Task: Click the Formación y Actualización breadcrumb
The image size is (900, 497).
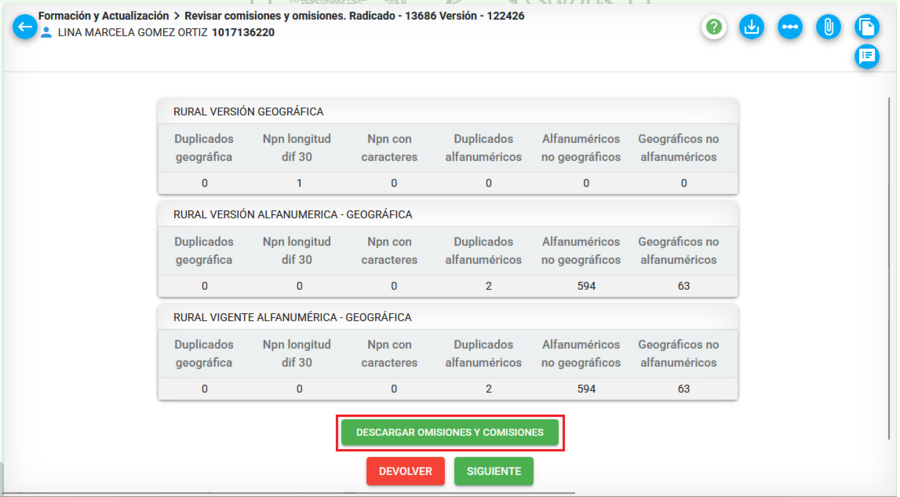Action: coord(103,16)
